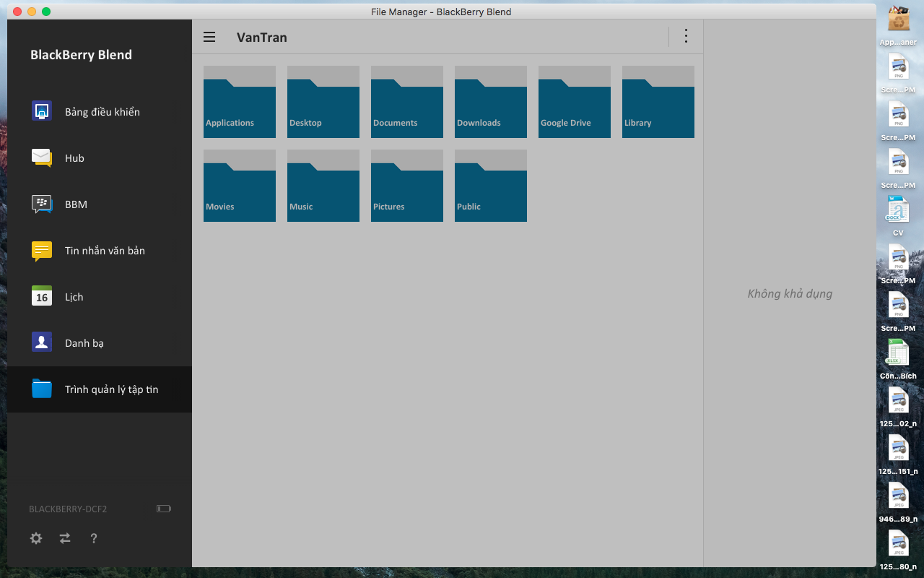The width and height of the screenshot is (924, 578).
Task: Open the Library folder
Action: click(658, 102)
